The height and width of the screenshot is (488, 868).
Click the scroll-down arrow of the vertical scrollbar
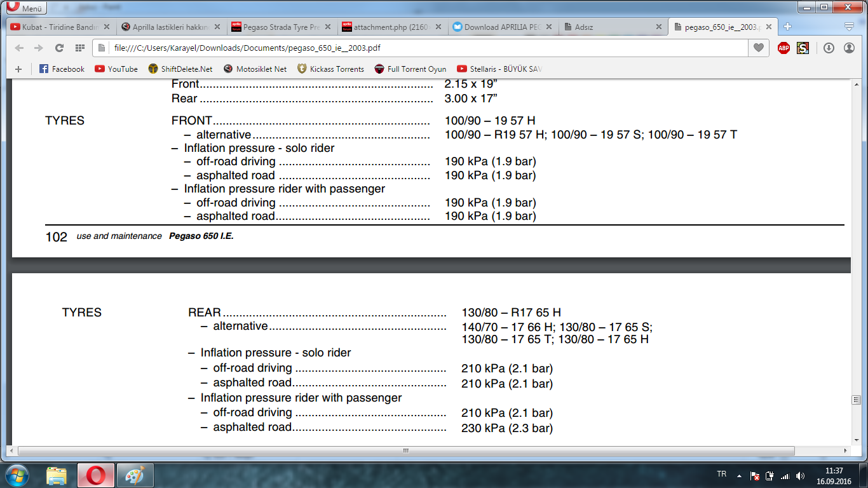point(856,440)
